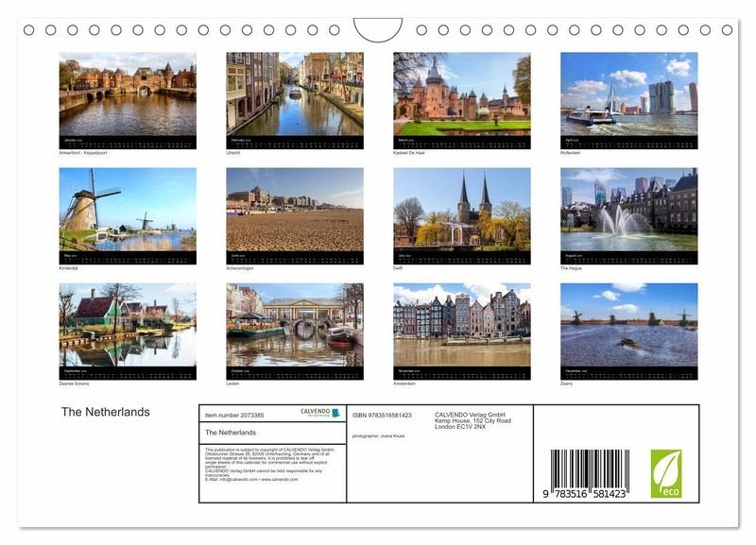Viewport: 756px width, 545px height.
Task: Click the 'Leiden' caption
Action: click(232, 383)
